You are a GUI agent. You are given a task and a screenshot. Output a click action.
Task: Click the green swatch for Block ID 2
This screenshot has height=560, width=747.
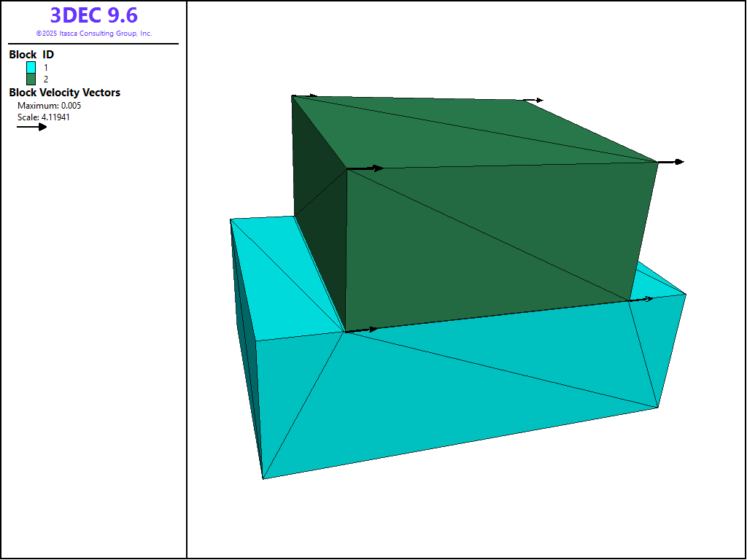(x=31, y=79)
